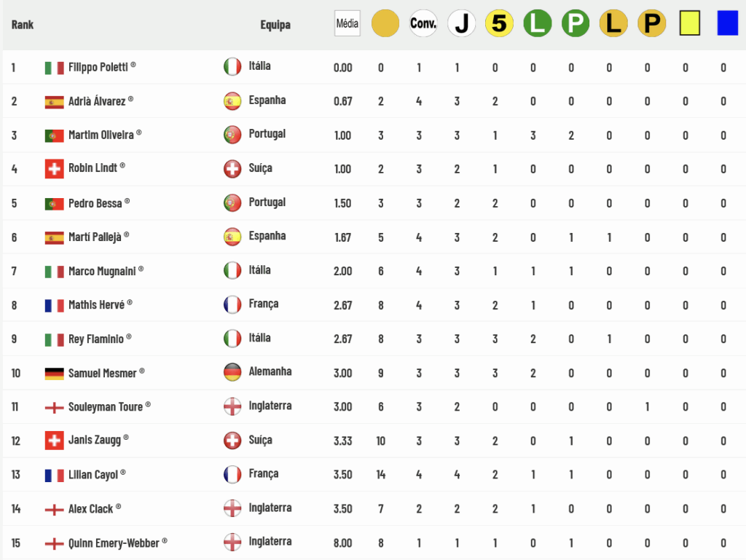
Task: Open Quinn Emery-Webber's player page
Action: tap(114, 543)
